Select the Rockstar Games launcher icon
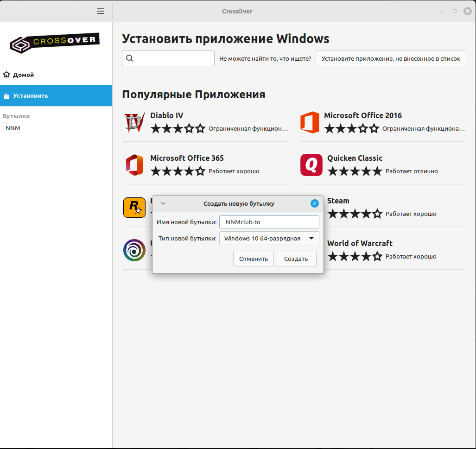 (134, 207)
